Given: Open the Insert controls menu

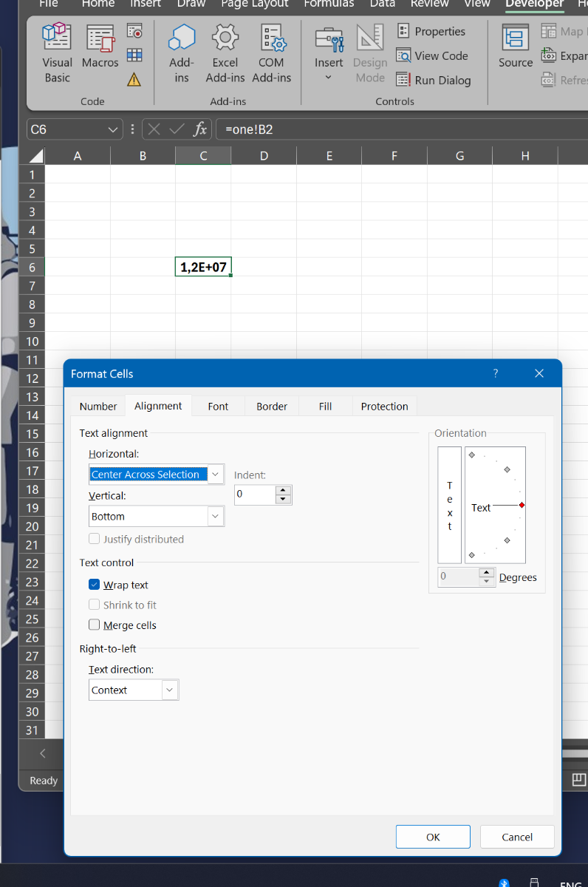Looking at the screenshot, I should [x=329, y=53].
